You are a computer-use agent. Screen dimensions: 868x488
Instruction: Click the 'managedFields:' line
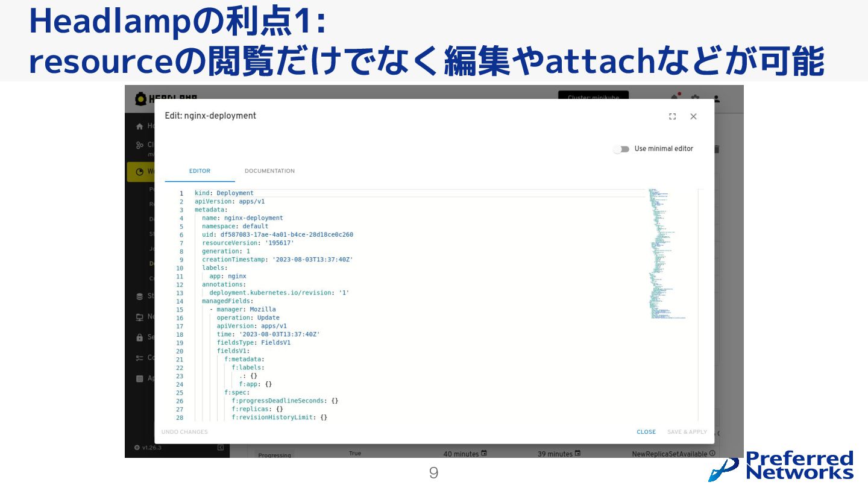[x=227, y=301]
